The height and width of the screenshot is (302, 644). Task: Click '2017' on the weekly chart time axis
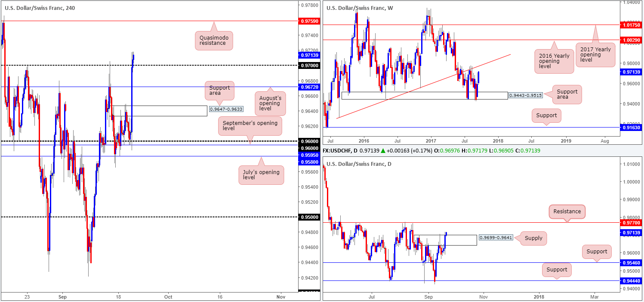coord(431,140)
